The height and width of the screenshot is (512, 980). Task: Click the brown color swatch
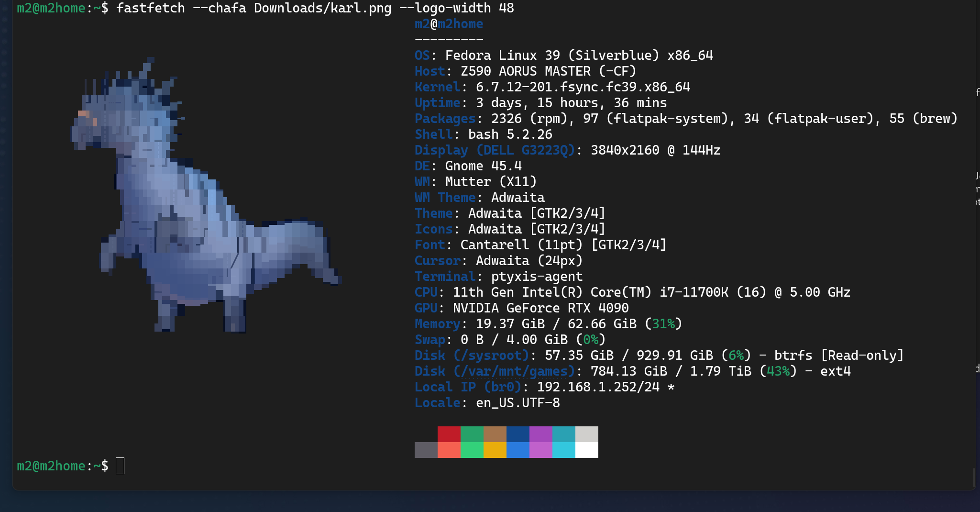[495, 434]
